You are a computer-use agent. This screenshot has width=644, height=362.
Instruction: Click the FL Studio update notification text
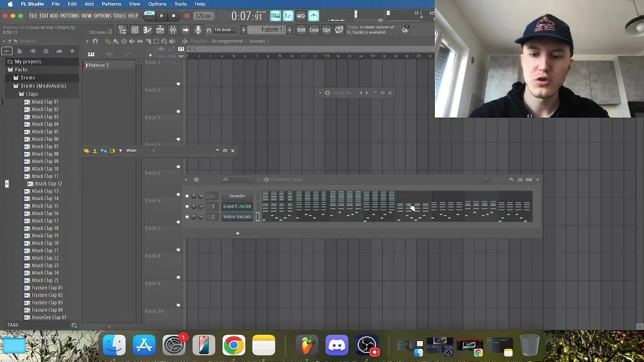tap(371, 30)
